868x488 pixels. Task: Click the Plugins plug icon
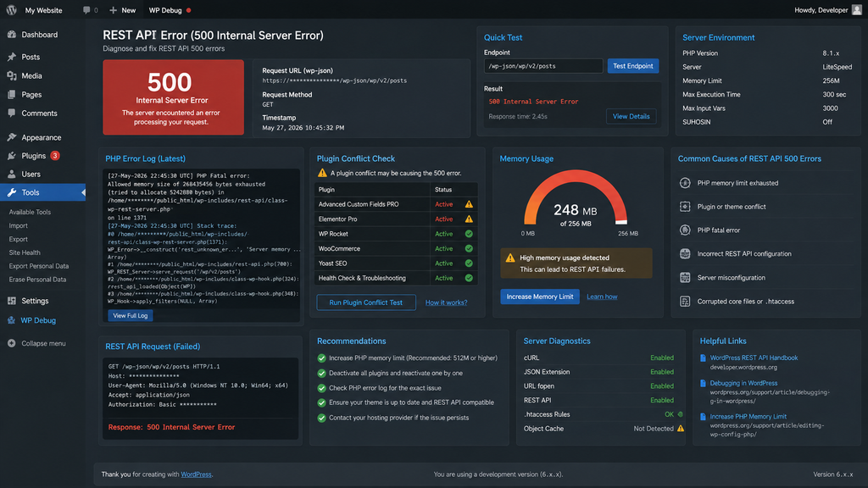pos(12,156)
